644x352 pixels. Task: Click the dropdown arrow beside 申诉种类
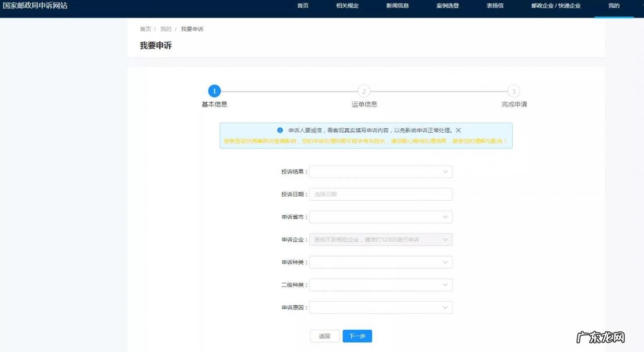click(x=445, y=262)
